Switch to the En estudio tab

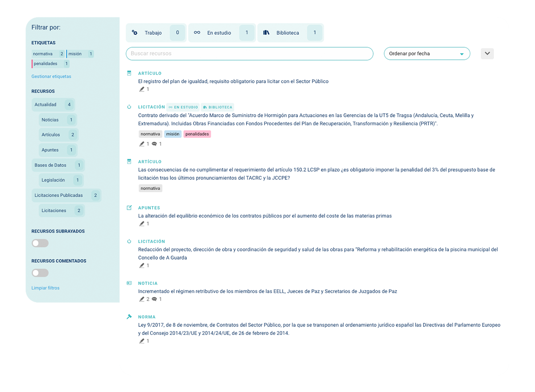[222, 33]
